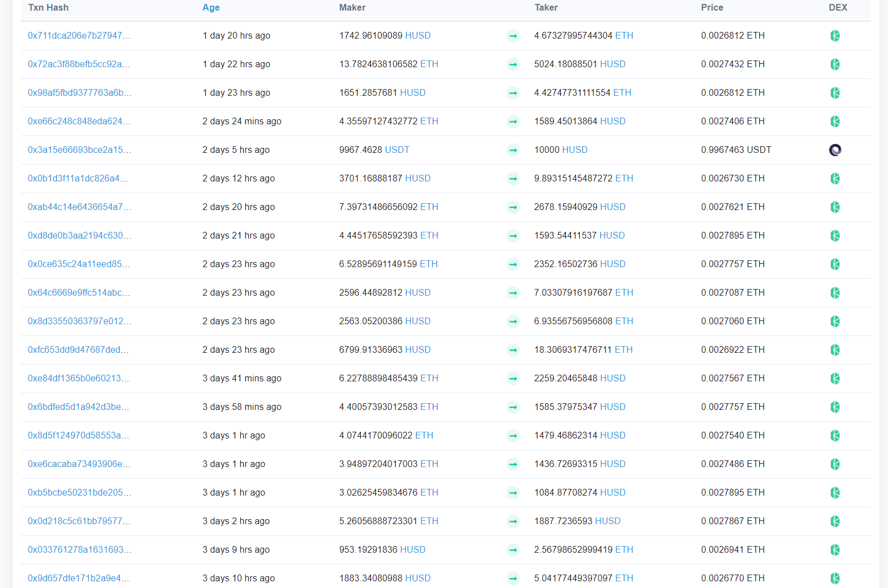Open transaction hash 0xab44c14e6436654a7
Screen dimensions: 888x588
[x=80, y=207]
